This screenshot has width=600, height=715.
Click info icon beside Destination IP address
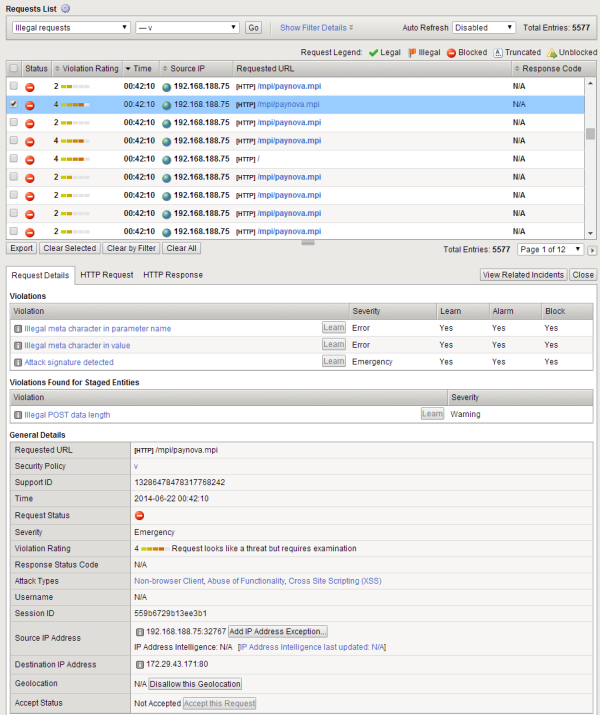coord(139,664)
